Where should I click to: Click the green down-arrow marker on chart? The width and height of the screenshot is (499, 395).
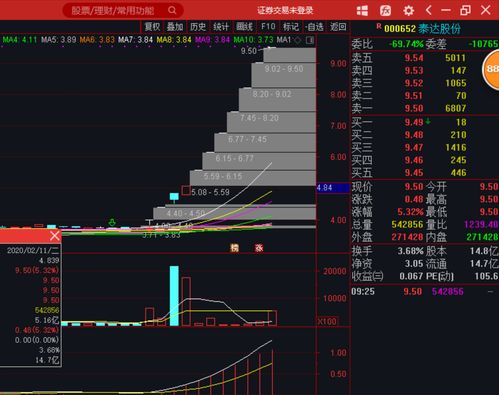point(112,222)
